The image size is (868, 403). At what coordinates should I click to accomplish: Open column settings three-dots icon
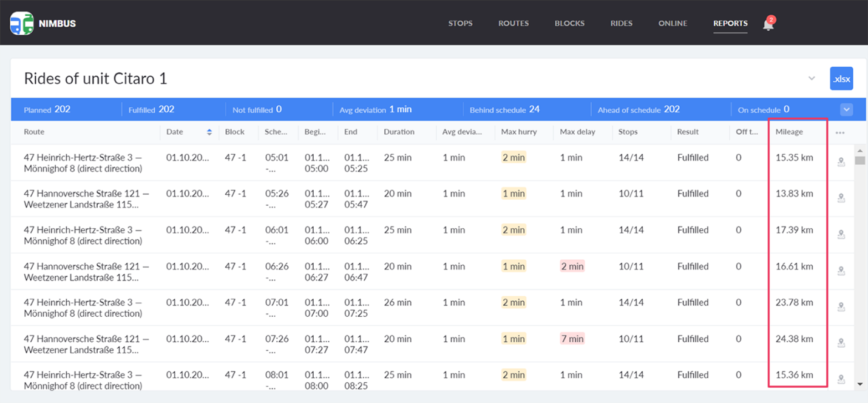(840, 132)
